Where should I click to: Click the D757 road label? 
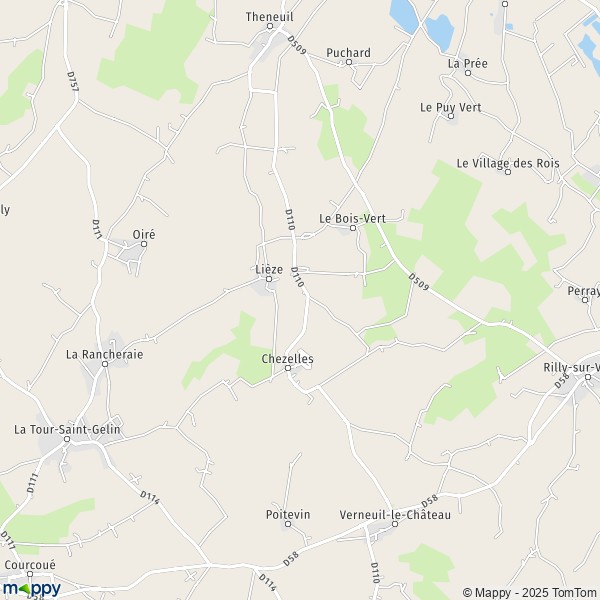pos(73,82)
